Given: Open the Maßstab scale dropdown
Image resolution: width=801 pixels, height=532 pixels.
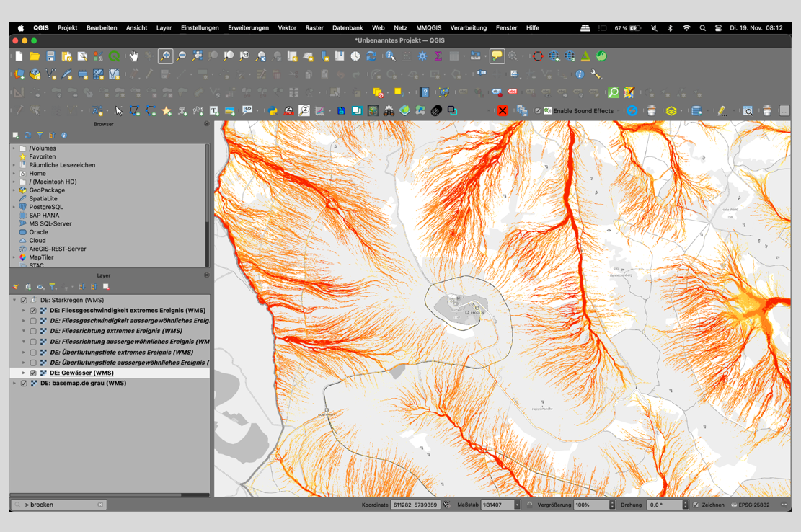Looking at the screenshot, I should [517, 505].
